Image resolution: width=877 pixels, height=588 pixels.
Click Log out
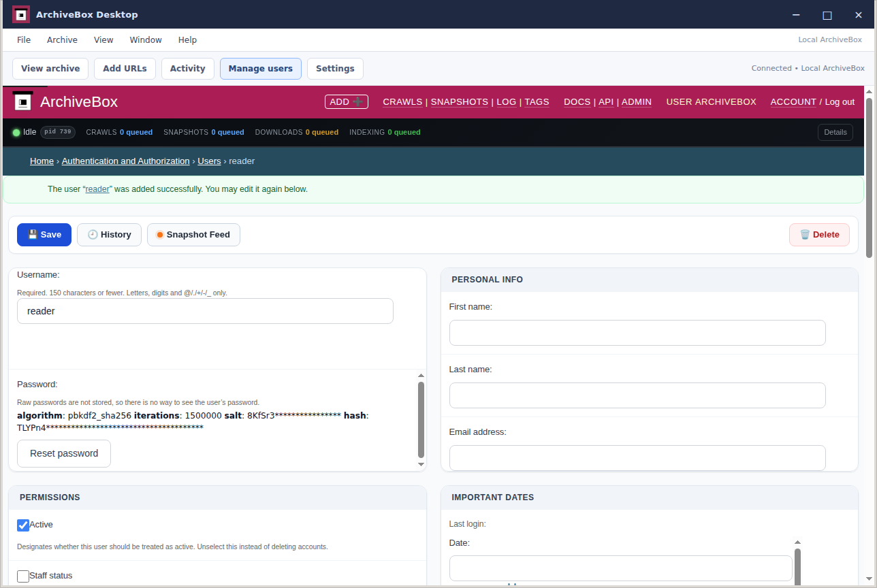pyautogui.click(x=840, y=101)
